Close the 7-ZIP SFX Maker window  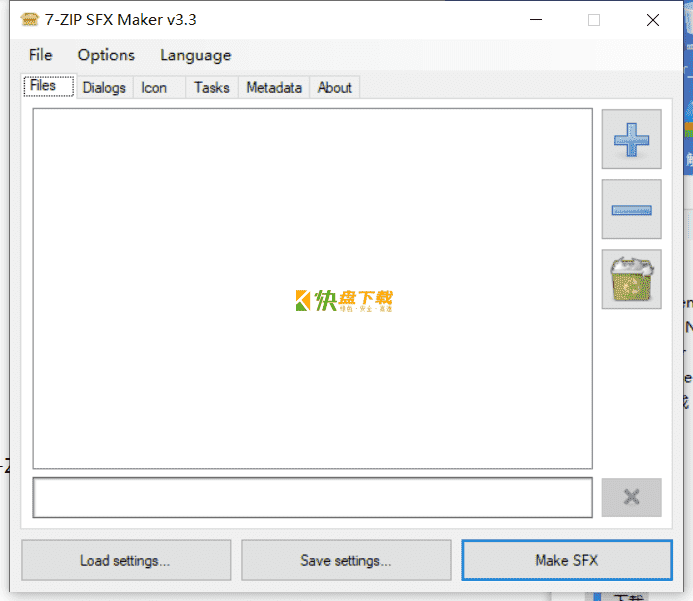click(x=652, y=20)
